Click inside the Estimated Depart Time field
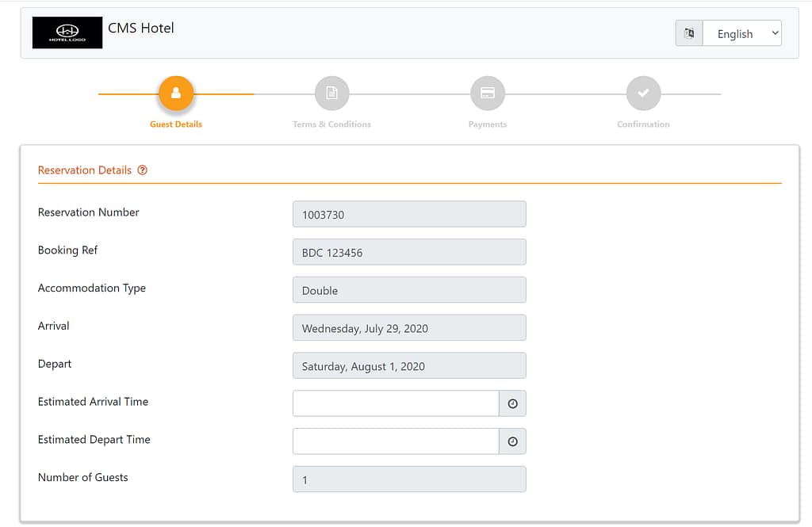 tap(396, 441)
